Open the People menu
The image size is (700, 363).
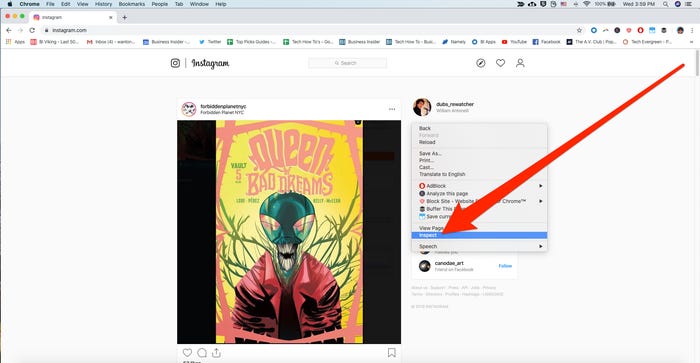[159, 4]
